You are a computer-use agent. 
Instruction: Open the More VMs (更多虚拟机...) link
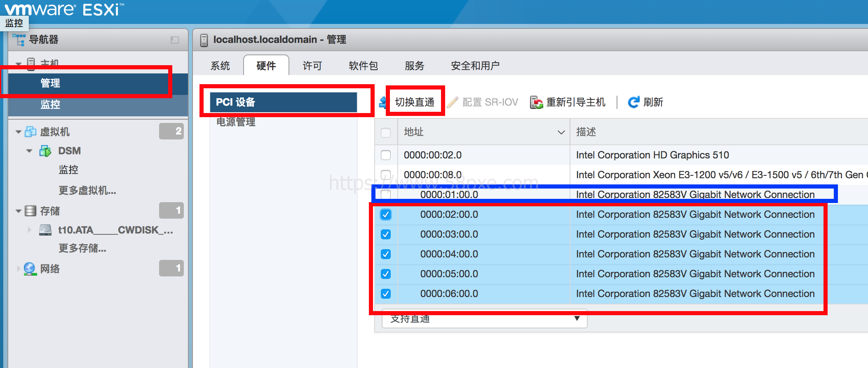[87, 191]
